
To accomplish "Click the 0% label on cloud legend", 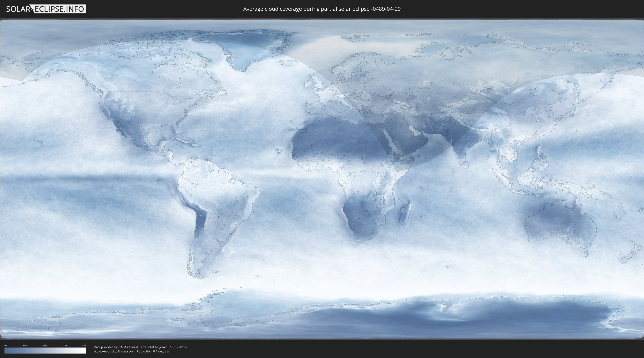I will pyautogui.click(x=6, y=345).
